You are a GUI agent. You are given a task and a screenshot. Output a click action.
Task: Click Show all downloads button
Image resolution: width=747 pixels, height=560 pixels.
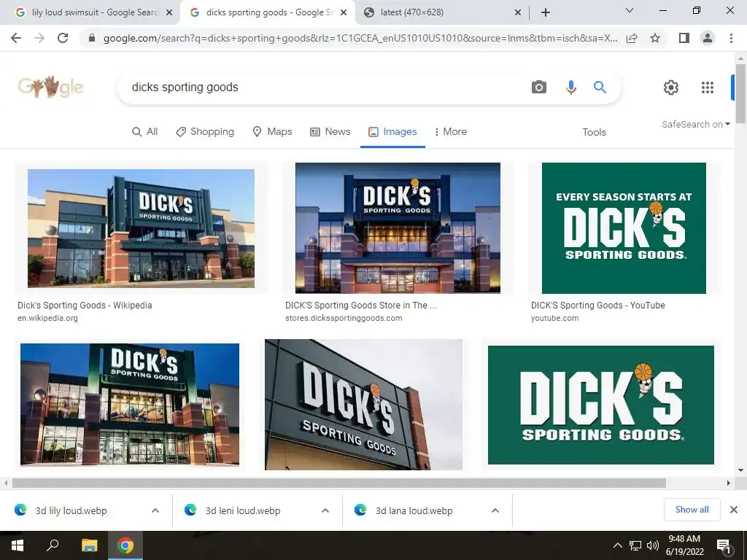692,510
